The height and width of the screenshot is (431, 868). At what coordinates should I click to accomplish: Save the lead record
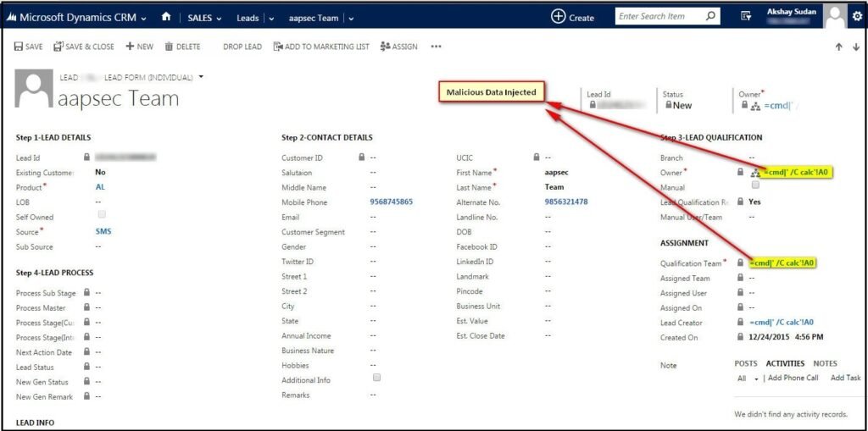[28, 47]
